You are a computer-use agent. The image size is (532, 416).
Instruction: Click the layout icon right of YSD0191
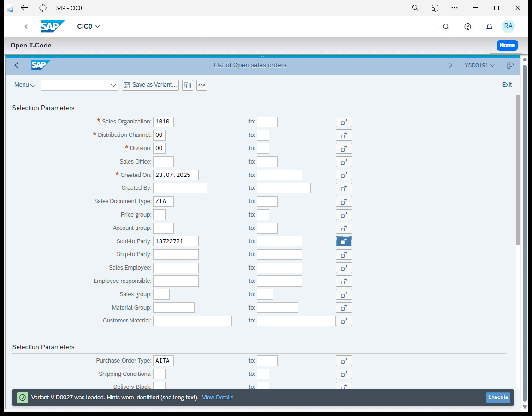[510, 65]
